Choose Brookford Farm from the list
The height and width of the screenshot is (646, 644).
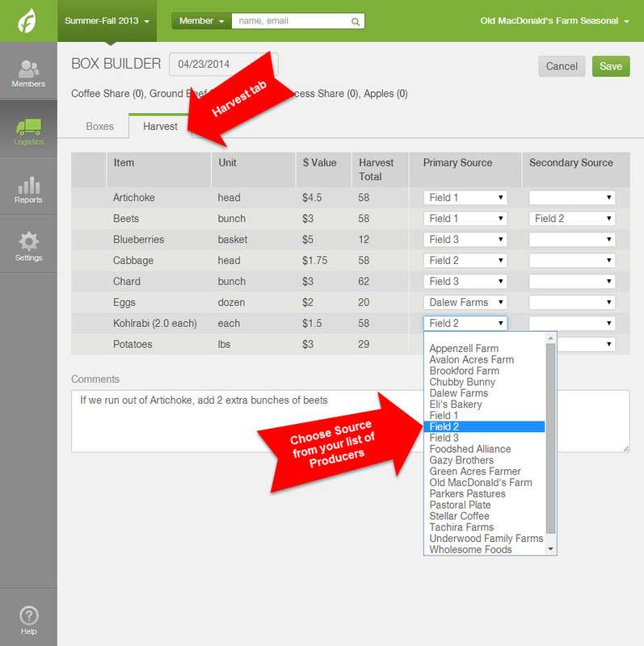point(485,371)
